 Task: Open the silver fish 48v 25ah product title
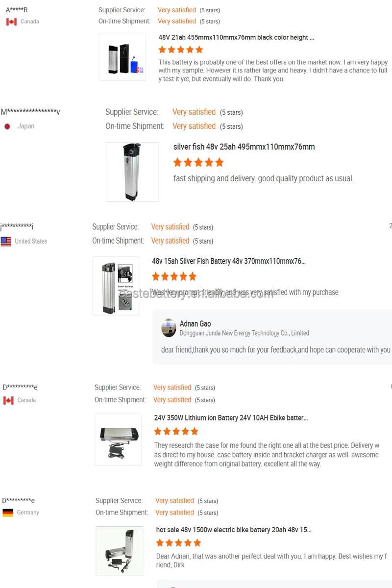point(244,147)
